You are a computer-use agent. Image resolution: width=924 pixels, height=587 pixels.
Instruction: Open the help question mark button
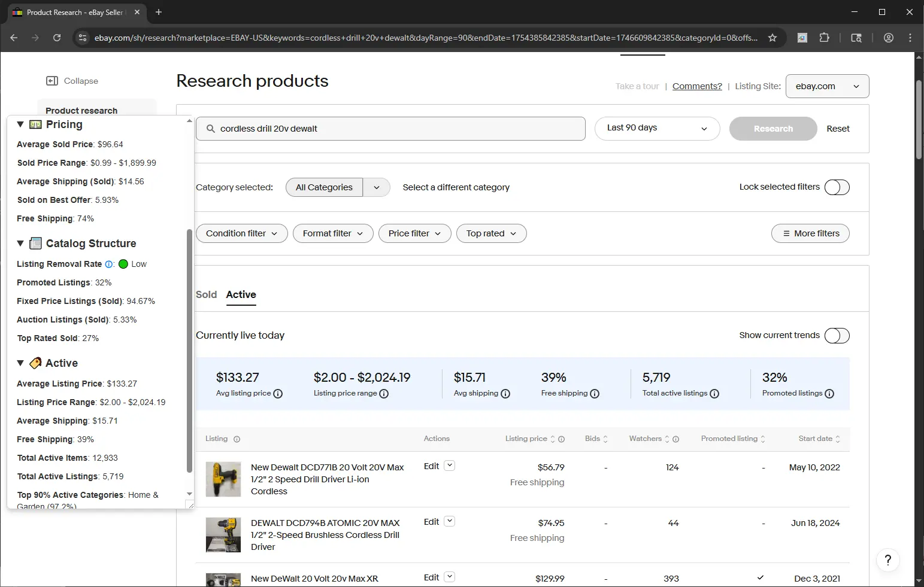click(x=888, y=560)
